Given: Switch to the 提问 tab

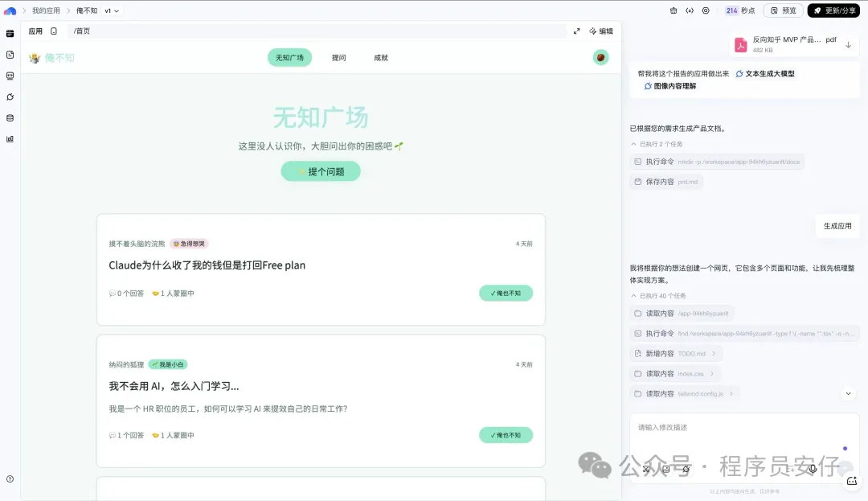Looking at the screenshot, I should 338,58.
